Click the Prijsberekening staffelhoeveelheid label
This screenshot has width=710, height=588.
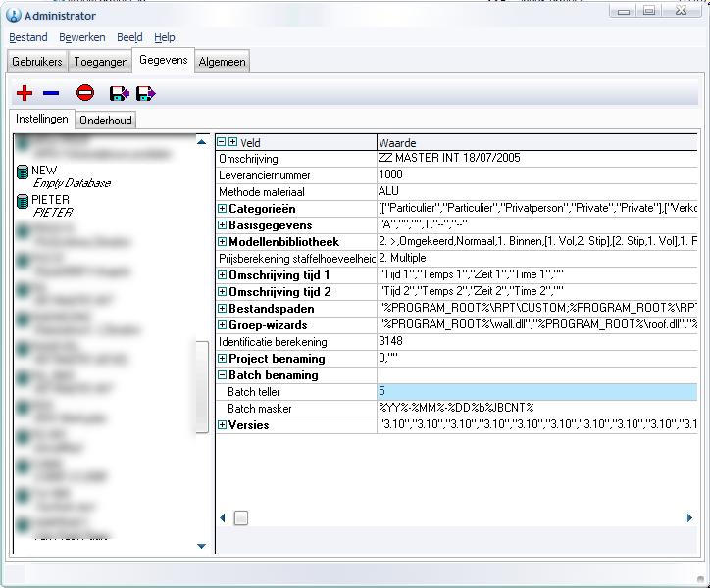coord(297,259)
